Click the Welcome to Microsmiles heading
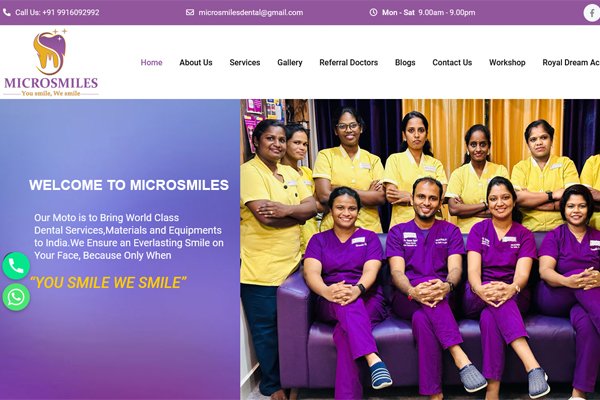 129,185
